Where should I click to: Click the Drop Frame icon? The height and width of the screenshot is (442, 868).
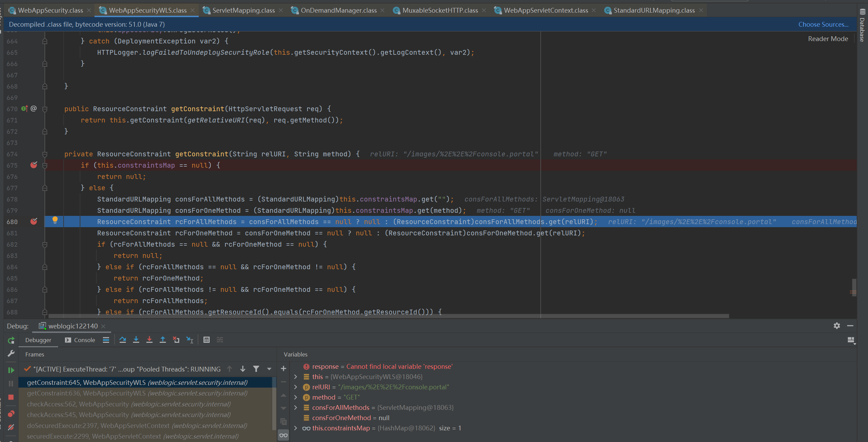(176, 340)
